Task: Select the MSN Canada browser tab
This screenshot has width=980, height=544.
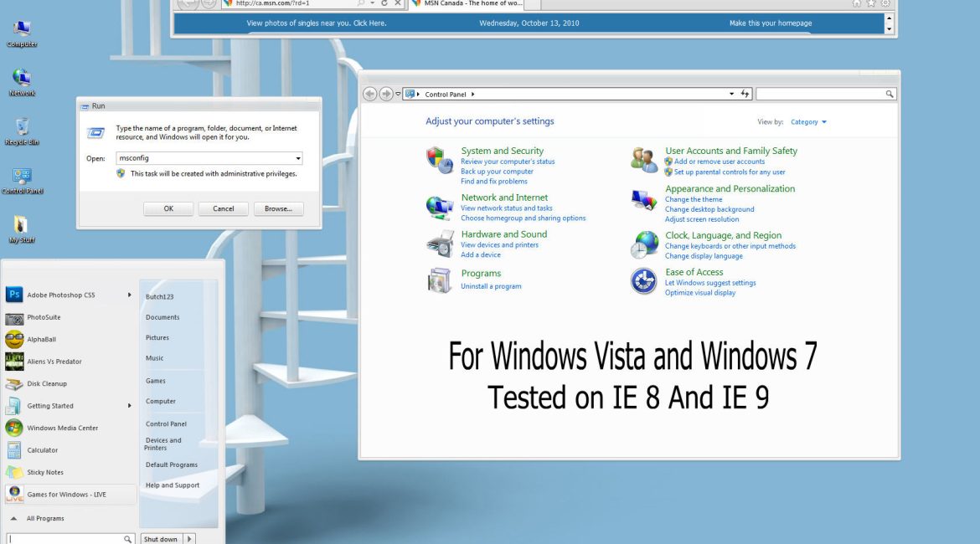Action: tap(467, 3)
